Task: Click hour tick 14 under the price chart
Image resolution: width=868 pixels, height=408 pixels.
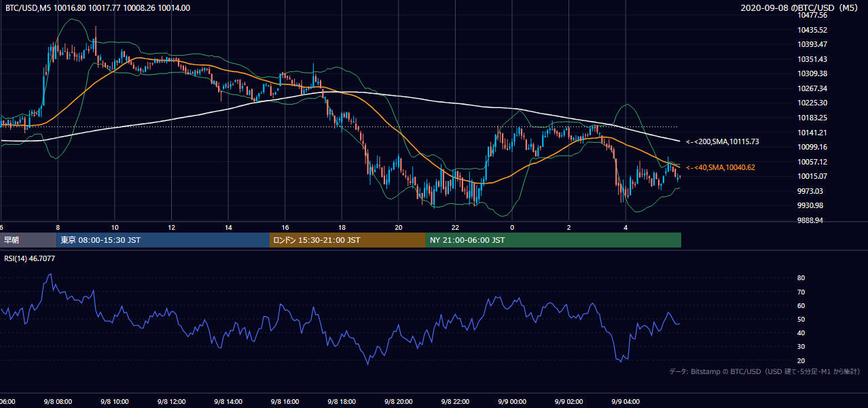Action: coord(228,227)
